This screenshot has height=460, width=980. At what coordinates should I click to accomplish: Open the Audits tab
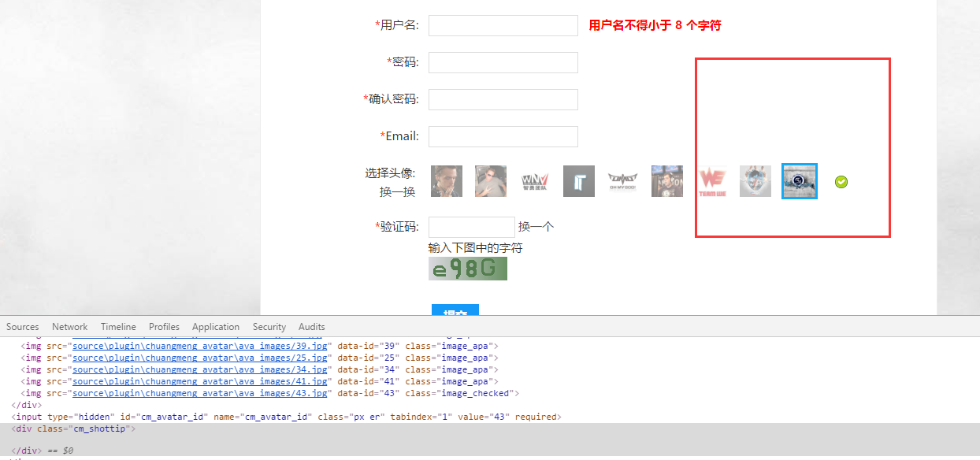click(x=312, y=327)
